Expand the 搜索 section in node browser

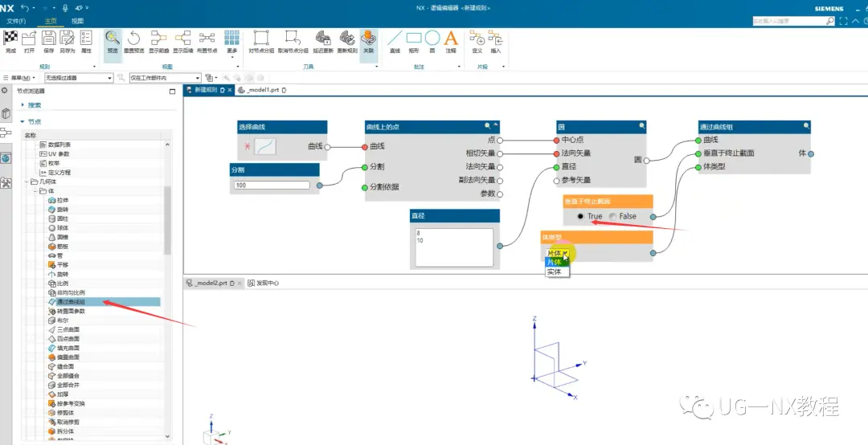click(x=23, y=104)
